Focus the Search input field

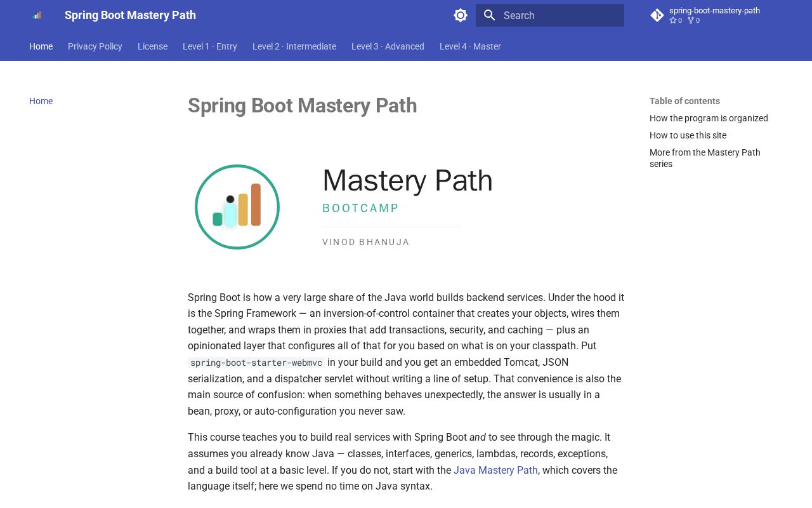(550, 15)
